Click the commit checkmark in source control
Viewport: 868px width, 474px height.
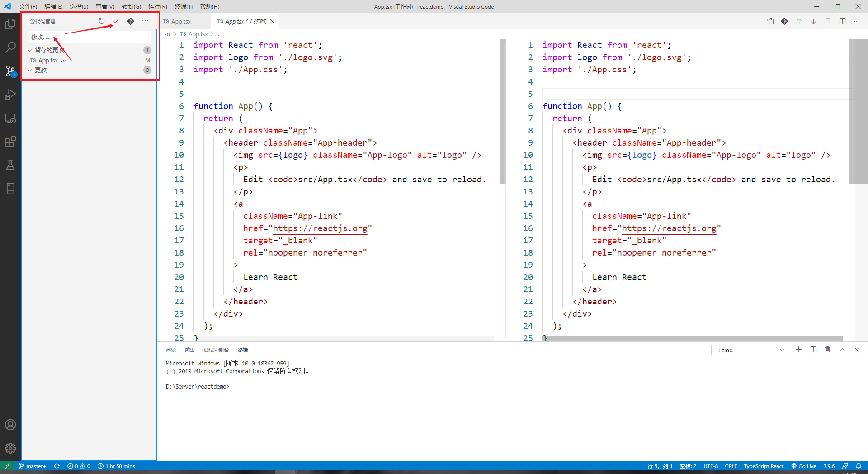(116, 21)
